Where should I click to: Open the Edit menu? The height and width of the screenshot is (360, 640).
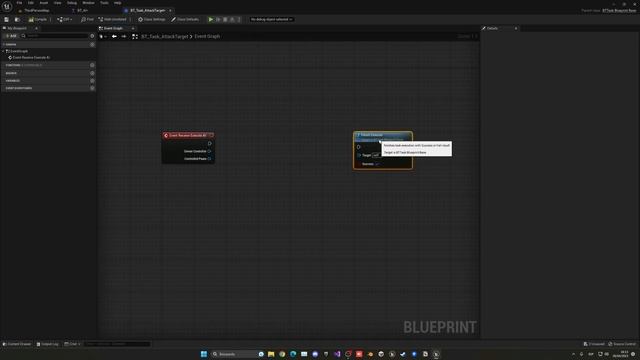pos(31,3)
